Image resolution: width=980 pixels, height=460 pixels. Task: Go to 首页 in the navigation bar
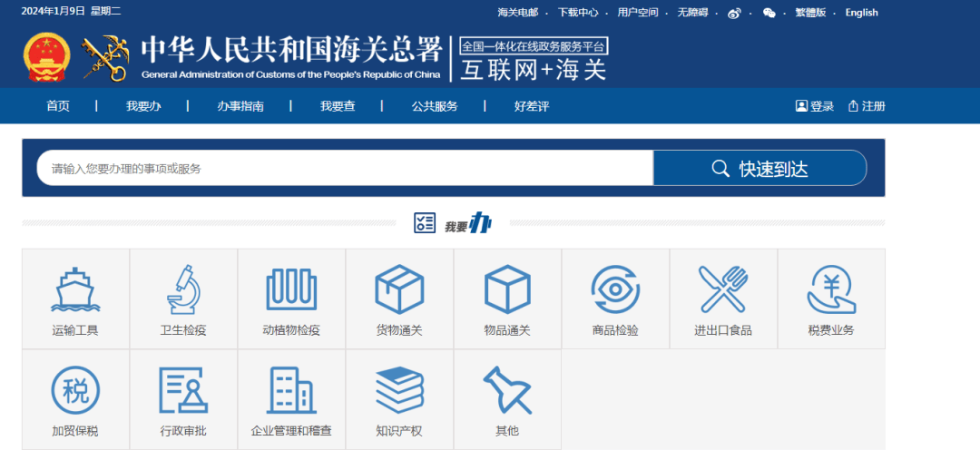(x=58, y=106)
